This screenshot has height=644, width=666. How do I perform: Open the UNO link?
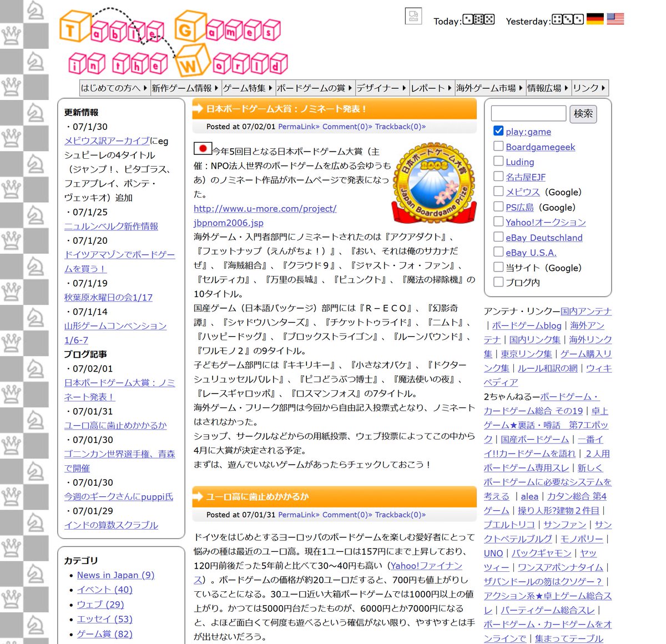tap(493, 553)
